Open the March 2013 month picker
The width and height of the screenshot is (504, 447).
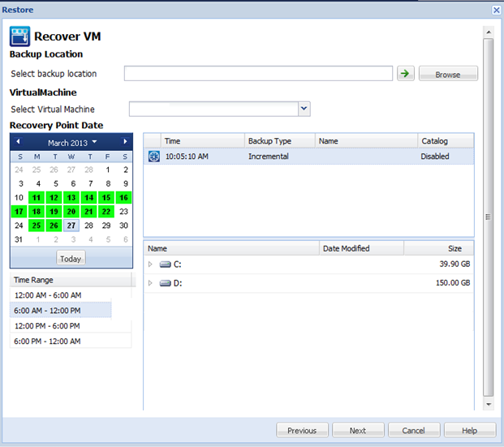coord(71,142)
